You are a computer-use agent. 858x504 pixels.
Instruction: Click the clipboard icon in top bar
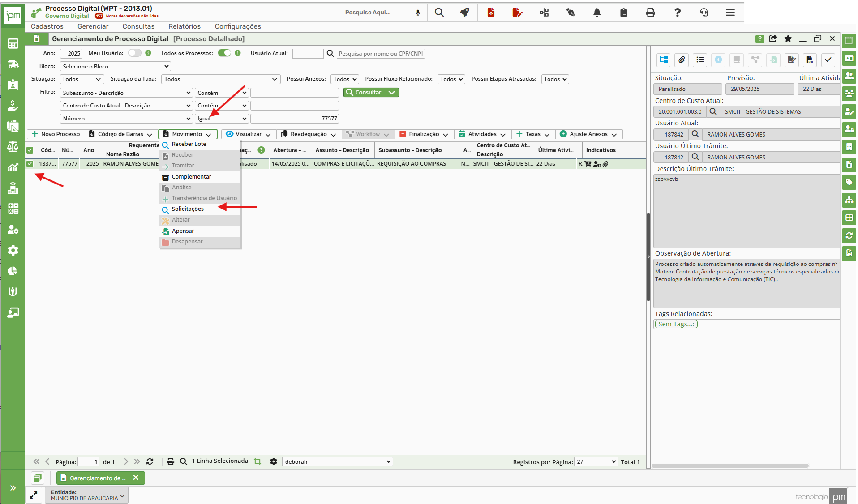623,13
